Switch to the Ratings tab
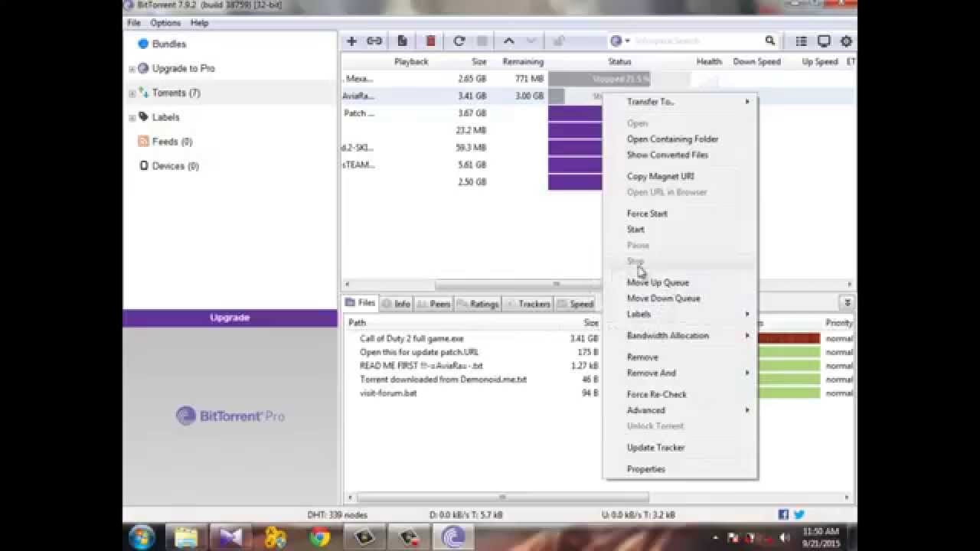The height and width of the screenshot is (551, 980). pos(477,304)
